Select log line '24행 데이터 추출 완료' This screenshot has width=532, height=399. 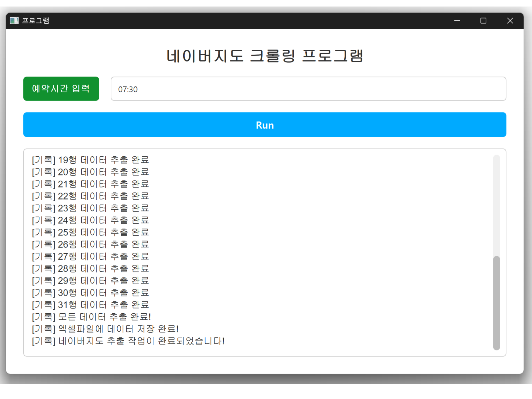pyautogui.click(x=90, y=220)
